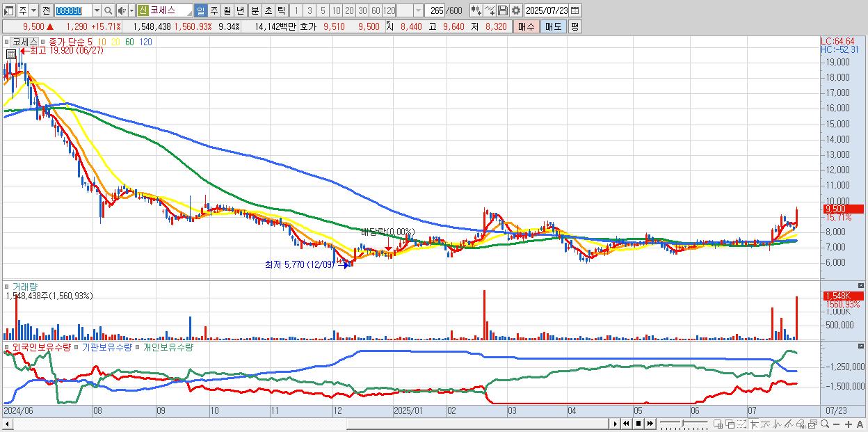Image resolution: width=868 pixels, height=432 pixels.
Task: Click the overlapping windows icon in bottom toolbar
Action: pos(730,424)
